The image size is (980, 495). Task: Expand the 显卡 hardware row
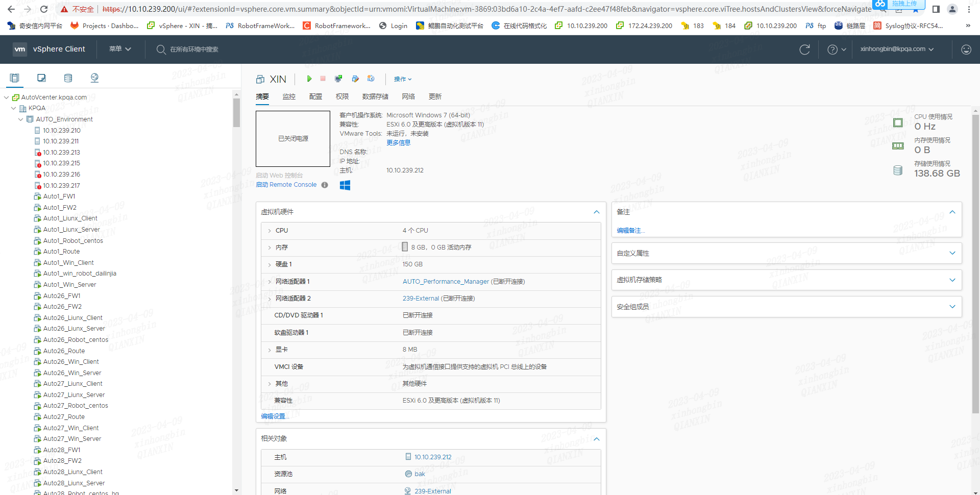coord(269,350)
